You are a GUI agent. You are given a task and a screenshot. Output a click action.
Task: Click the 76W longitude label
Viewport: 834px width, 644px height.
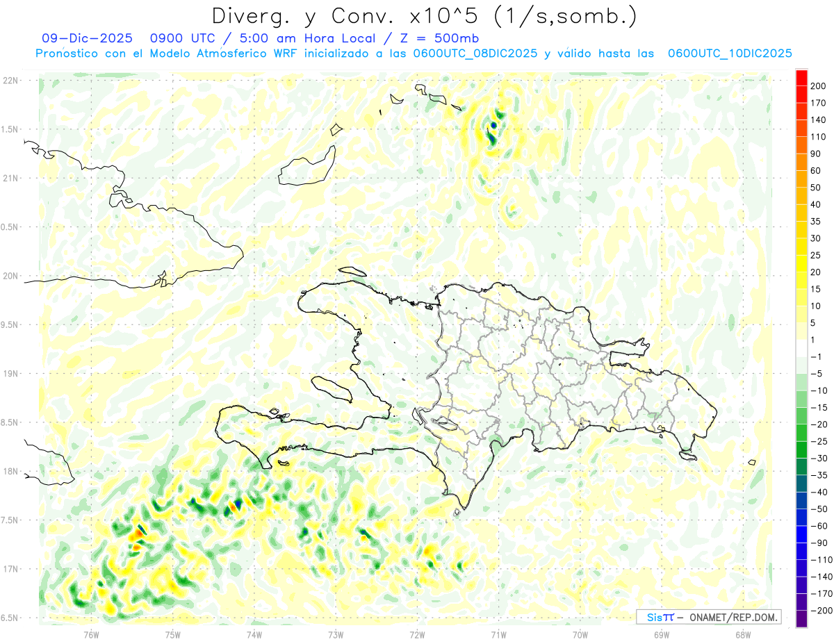click(91, 634)
